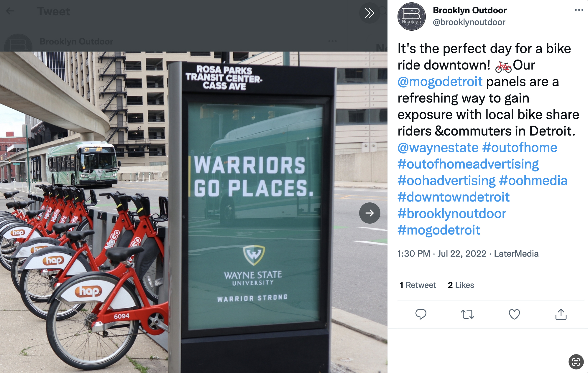Open the @mogodetroit mention link
The image size is (588, 373).
coord(440,82)
